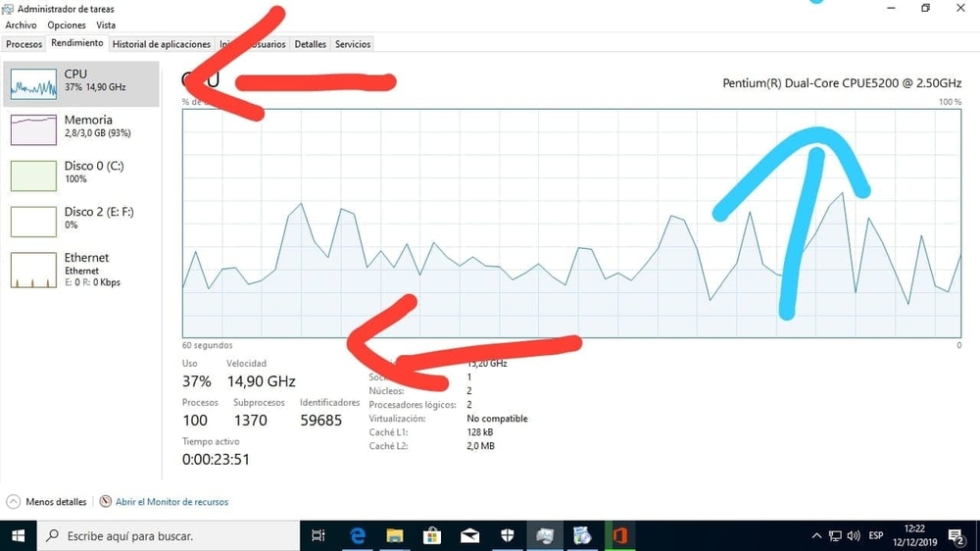
Task: Click the volume speaker tray icon
Action: [x=853, y=535]
